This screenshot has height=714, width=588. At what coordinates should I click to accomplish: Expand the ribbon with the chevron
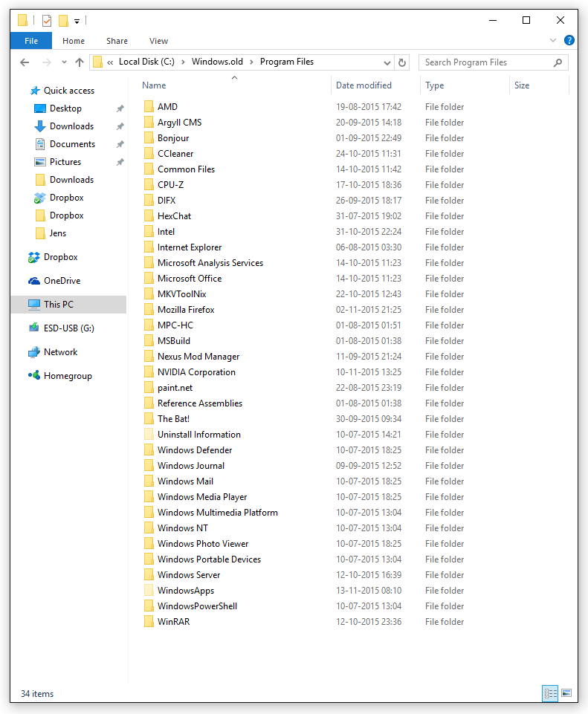[x=553, y=40]
